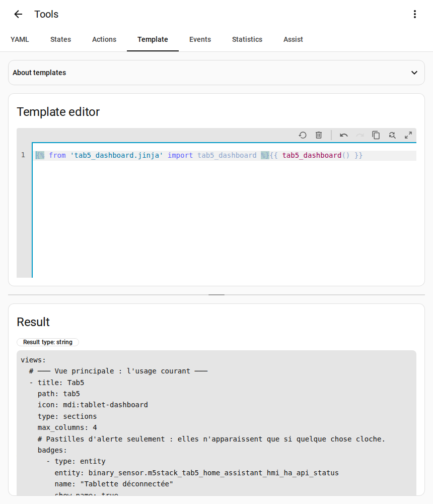
Task: Copy template code to clipboard
Action: [376, 135]
